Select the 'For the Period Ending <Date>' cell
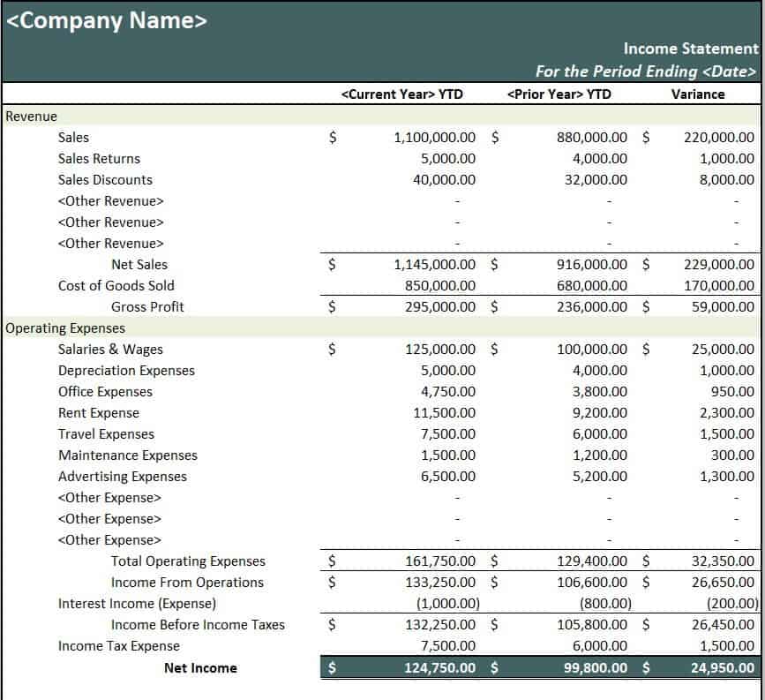The image size is (765, 700). point(645,71)
